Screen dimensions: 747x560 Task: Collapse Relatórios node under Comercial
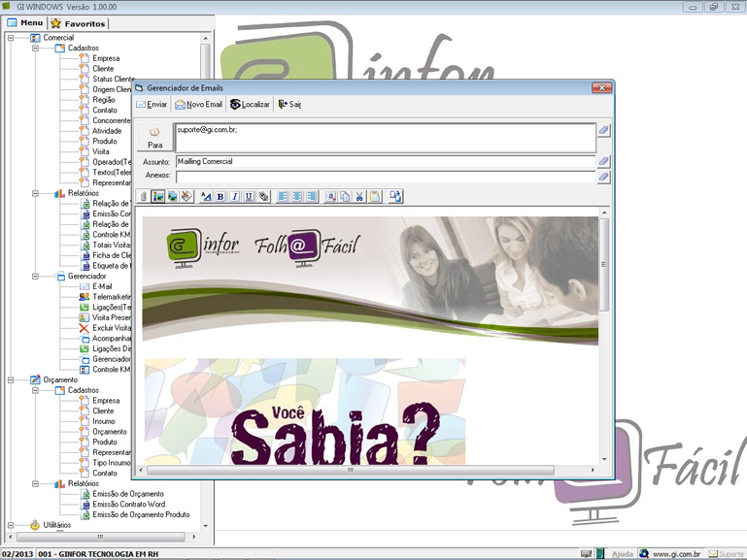(x=35, y=193)
